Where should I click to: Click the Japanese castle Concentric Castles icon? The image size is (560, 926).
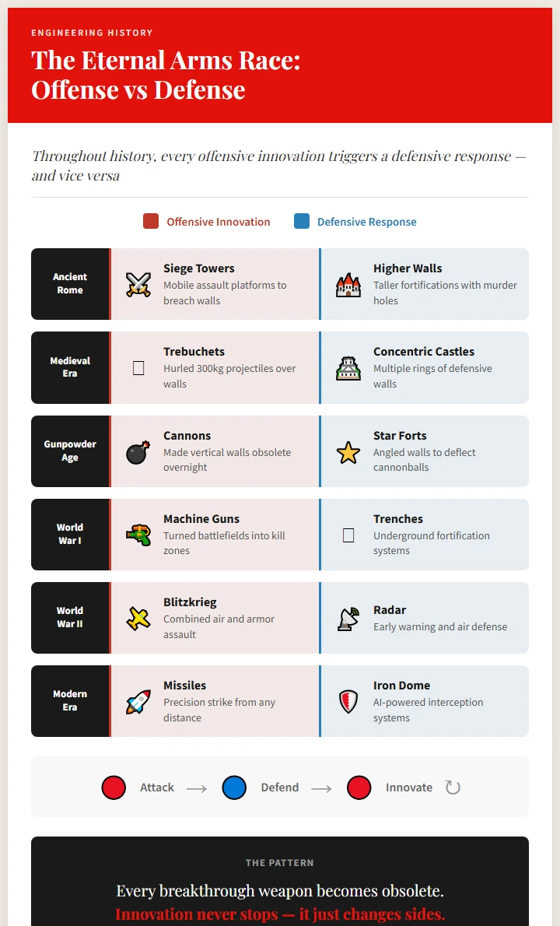[348, 367]
